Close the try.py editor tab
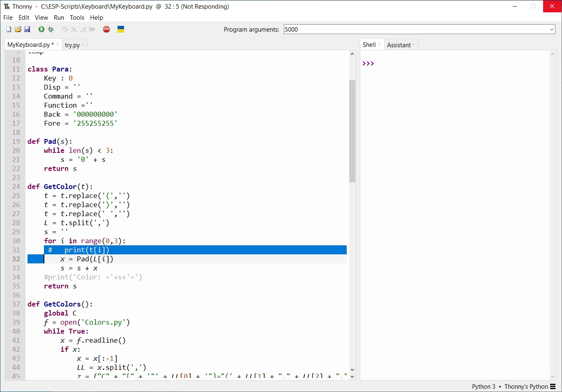 tap(83, 45)
